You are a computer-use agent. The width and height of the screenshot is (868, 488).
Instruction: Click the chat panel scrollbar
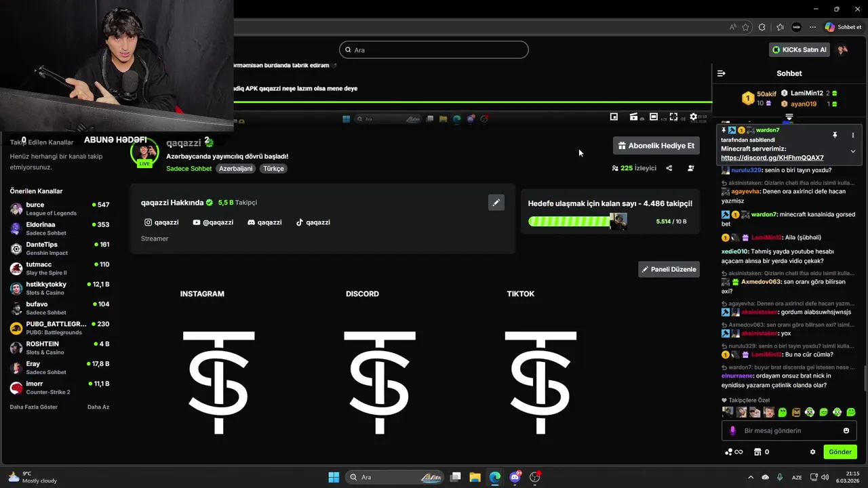coord(865,378)
